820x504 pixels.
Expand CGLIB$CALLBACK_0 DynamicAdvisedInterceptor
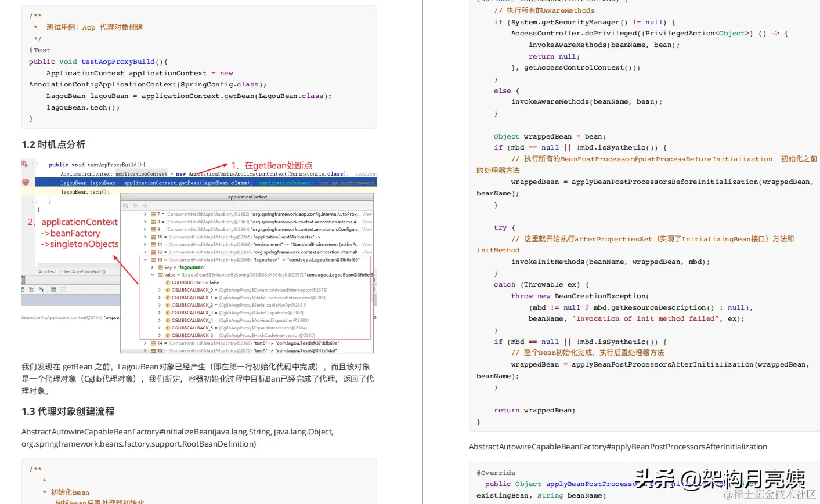click(x=160, y=290)
